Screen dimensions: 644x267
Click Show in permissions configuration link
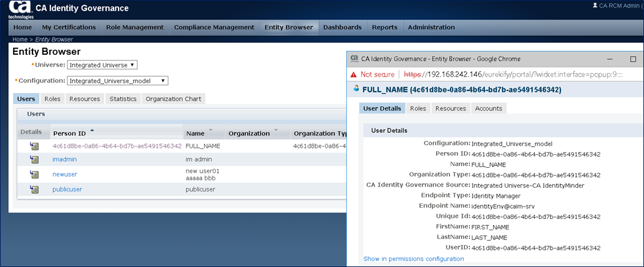(414, 259)
